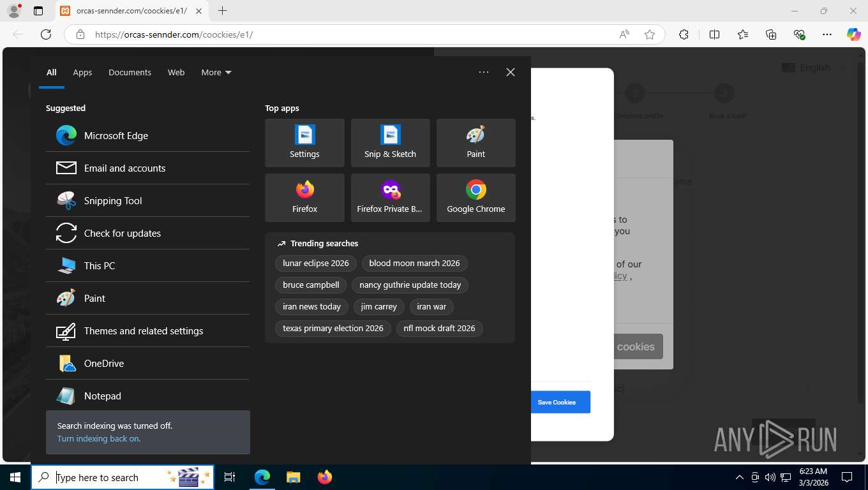Launch Firefox tile in Top apps
The width and height of the screenshot is (868, 490).
point(304,197)
